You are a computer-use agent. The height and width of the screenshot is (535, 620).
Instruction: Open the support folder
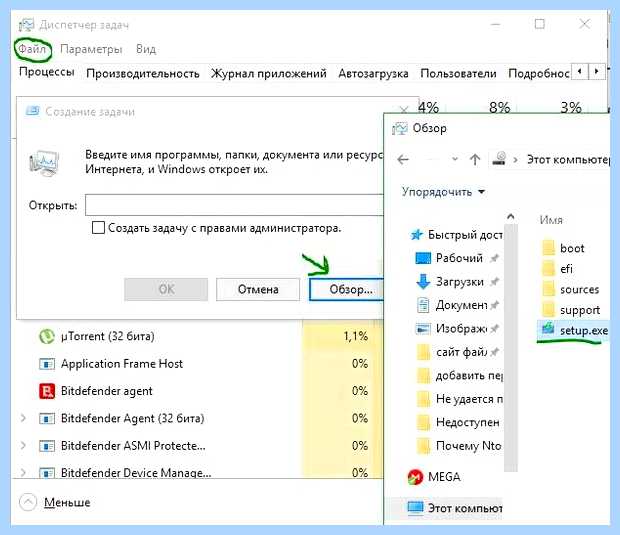[x=571, y=310]
